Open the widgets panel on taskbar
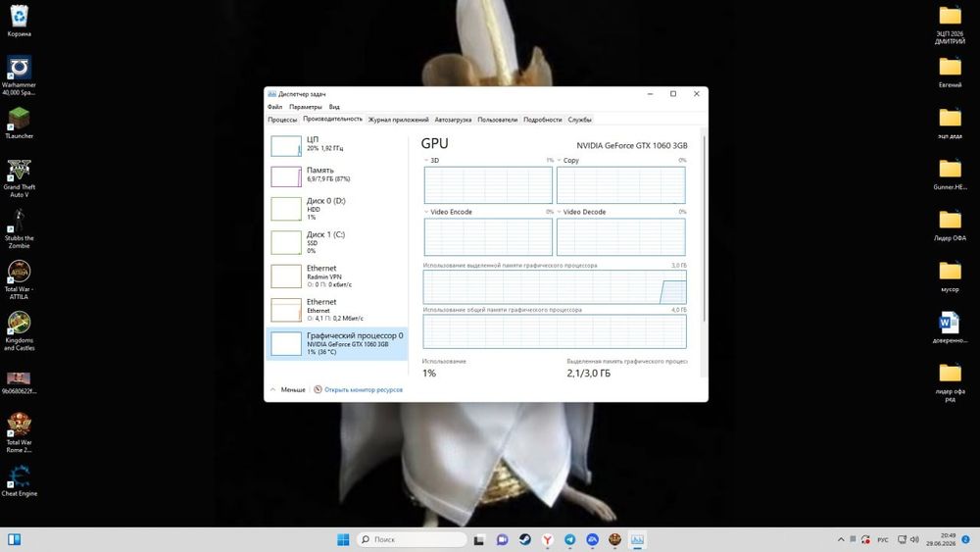Viewport: 980px width, 552px height. coord(15,539)
